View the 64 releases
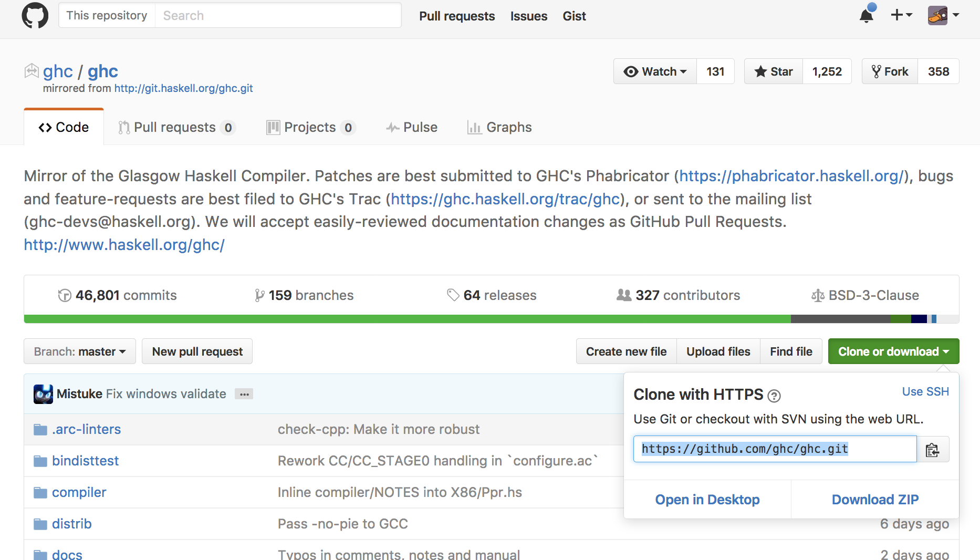This screenshot has height=560, width=980. point(492,295)
